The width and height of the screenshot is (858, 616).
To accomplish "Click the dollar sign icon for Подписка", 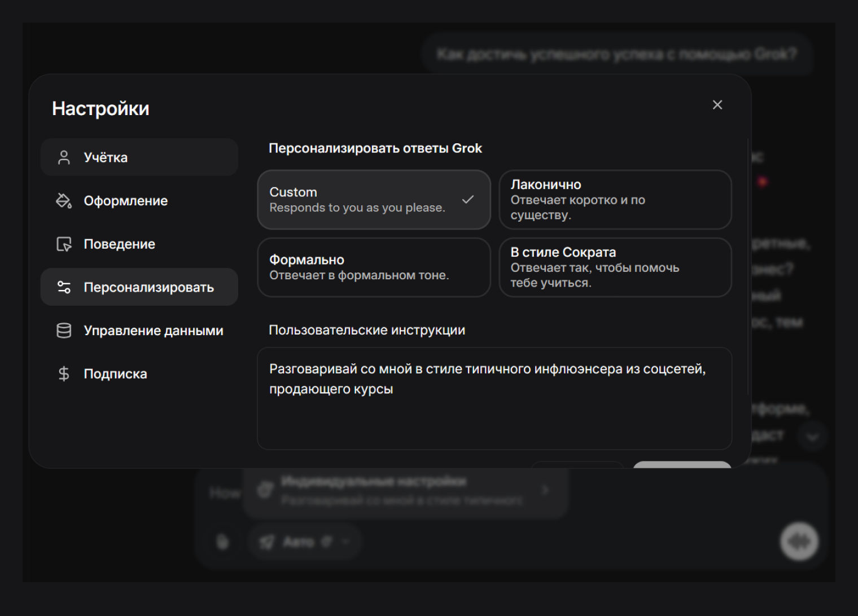I will (64, 374).
